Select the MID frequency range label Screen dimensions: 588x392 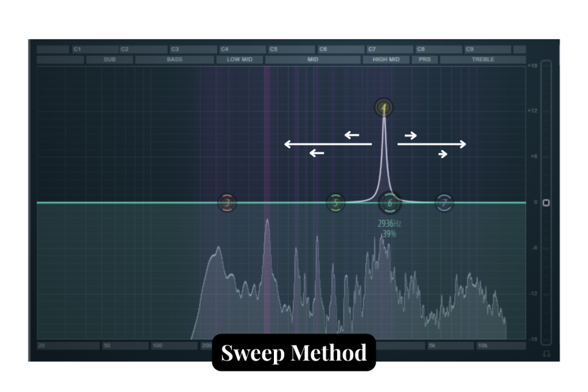313,60
